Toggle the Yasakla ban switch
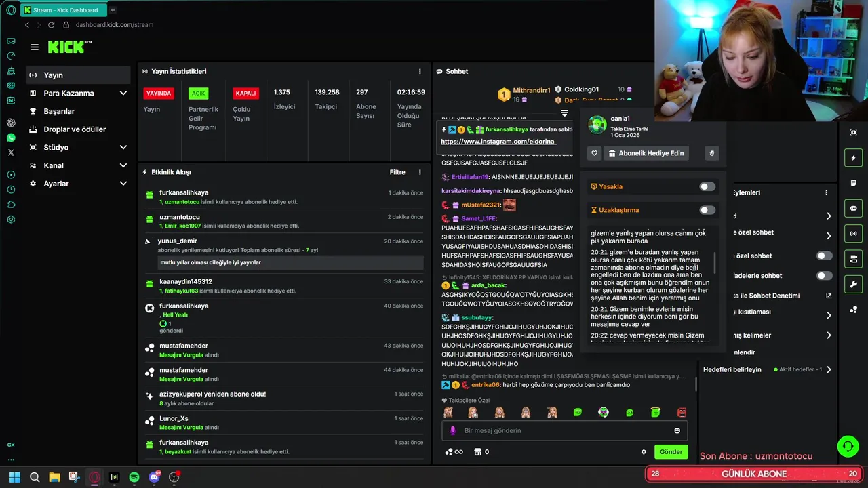This screenshot has width=868, height=488. (x=707, y=186)
